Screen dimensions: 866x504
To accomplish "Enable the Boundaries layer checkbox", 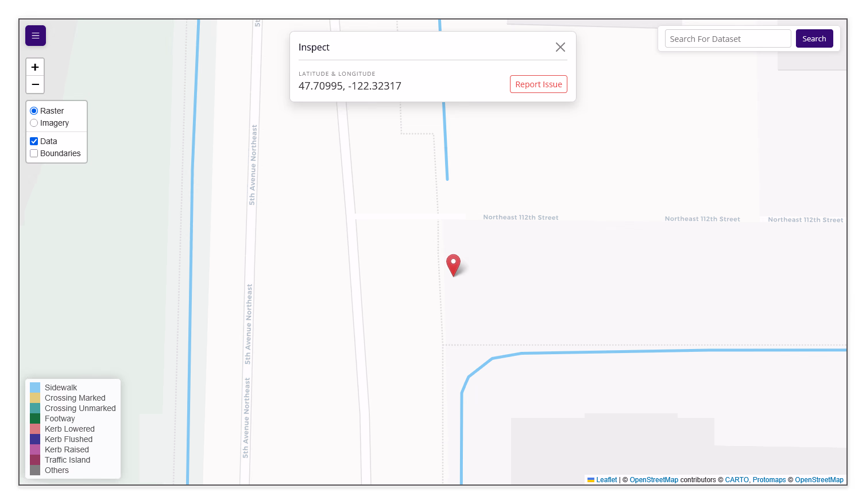I will pyautogui.click(x=34, y=153).
